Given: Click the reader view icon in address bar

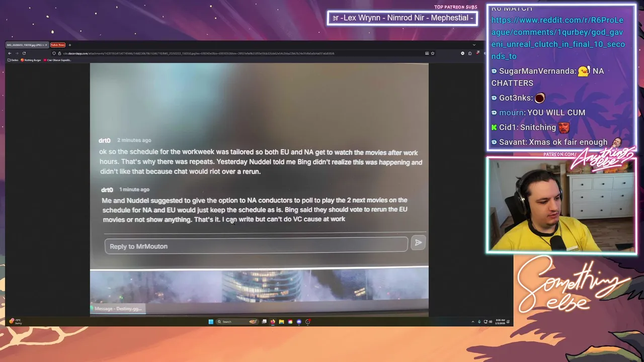Looking at the screenshot, I should [x=427, y=53].
